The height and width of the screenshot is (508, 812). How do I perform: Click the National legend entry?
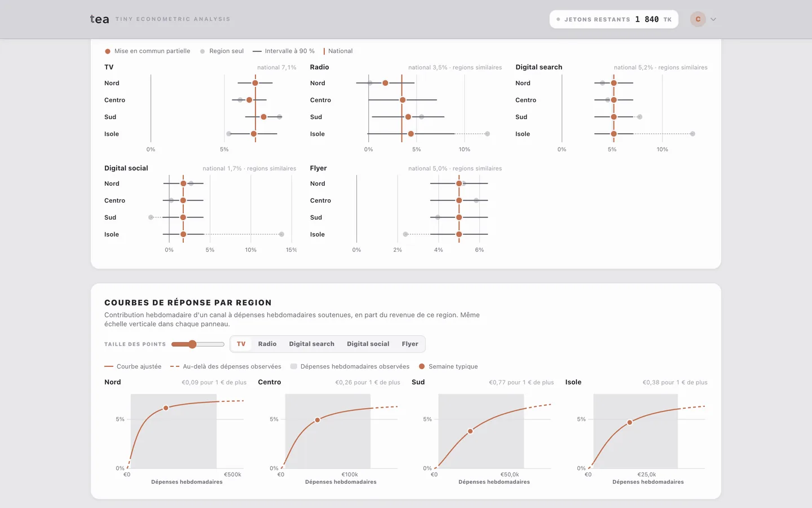[x=338, y=51]
